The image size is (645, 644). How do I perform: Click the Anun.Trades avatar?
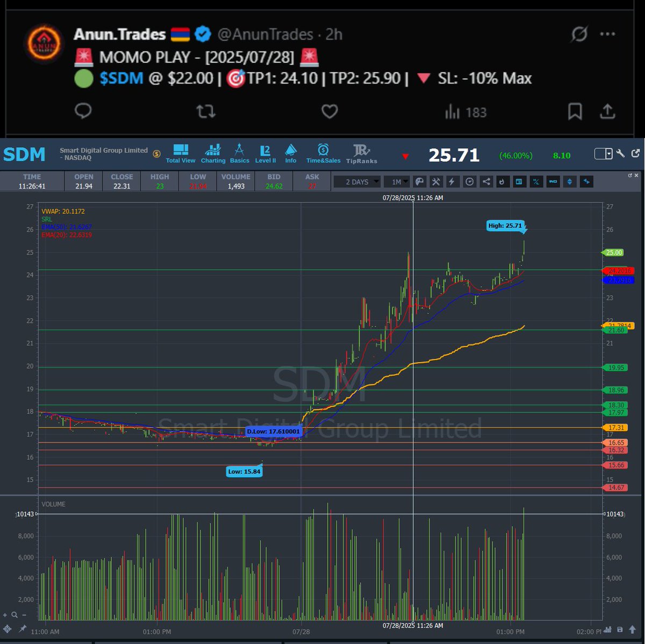click(x=44, y=44)
